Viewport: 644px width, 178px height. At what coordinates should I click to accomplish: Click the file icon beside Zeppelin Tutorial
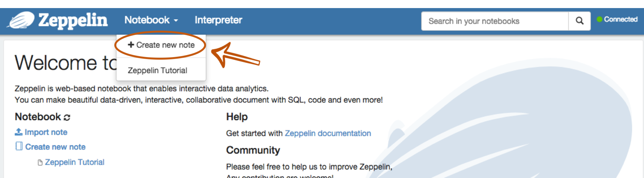pos(40,163)
